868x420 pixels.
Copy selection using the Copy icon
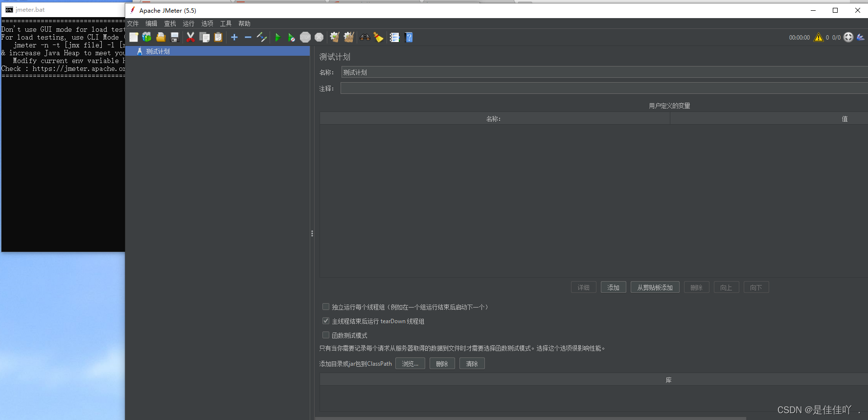[205, 37]
